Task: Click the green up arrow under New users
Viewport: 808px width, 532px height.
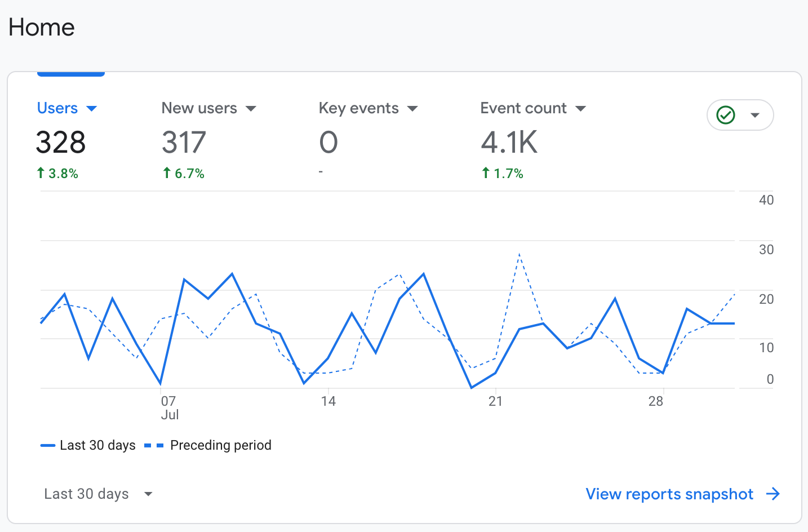Action: tap(167, 173)
